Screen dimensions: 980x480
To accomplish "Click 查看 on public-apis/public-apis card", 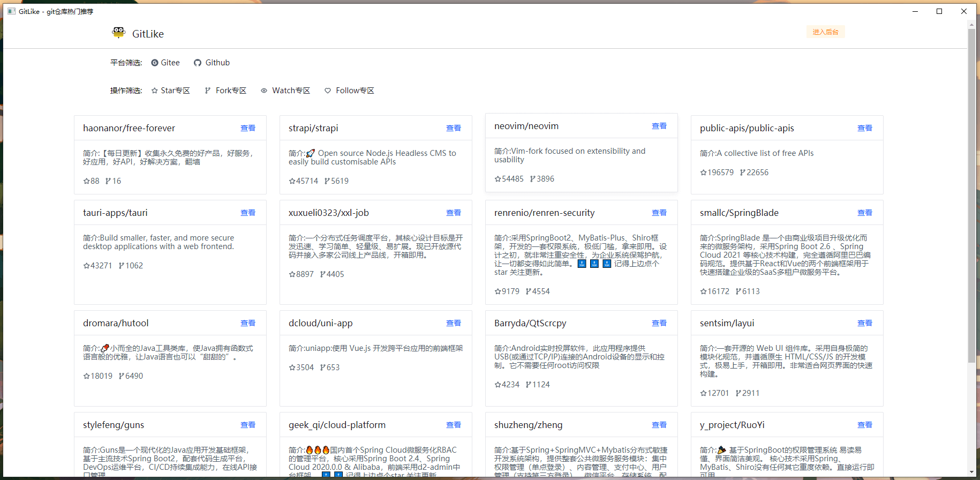I will point(865,128).
